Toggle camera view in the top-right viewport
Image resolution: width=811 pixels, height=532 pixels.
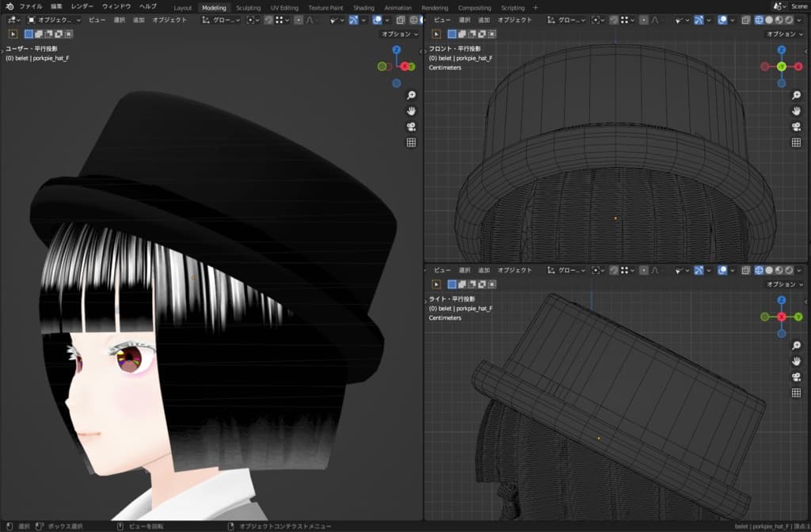(x=796, y=127)
